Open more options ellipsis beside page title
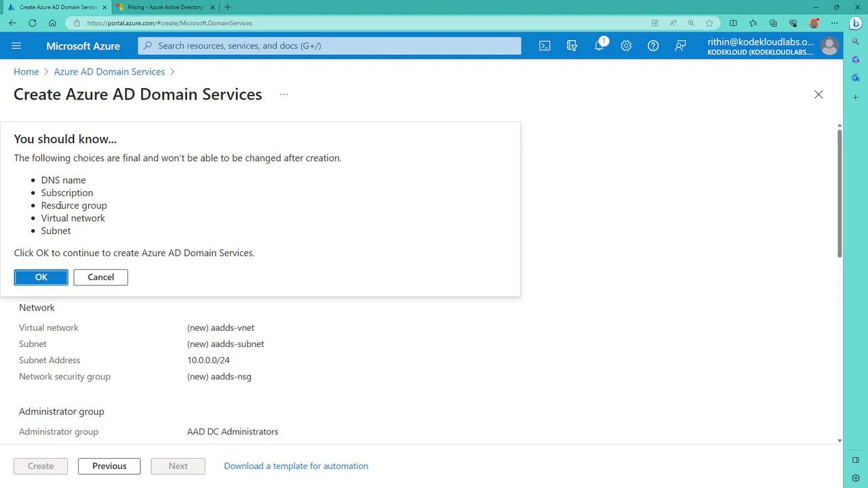 point(283,94)
